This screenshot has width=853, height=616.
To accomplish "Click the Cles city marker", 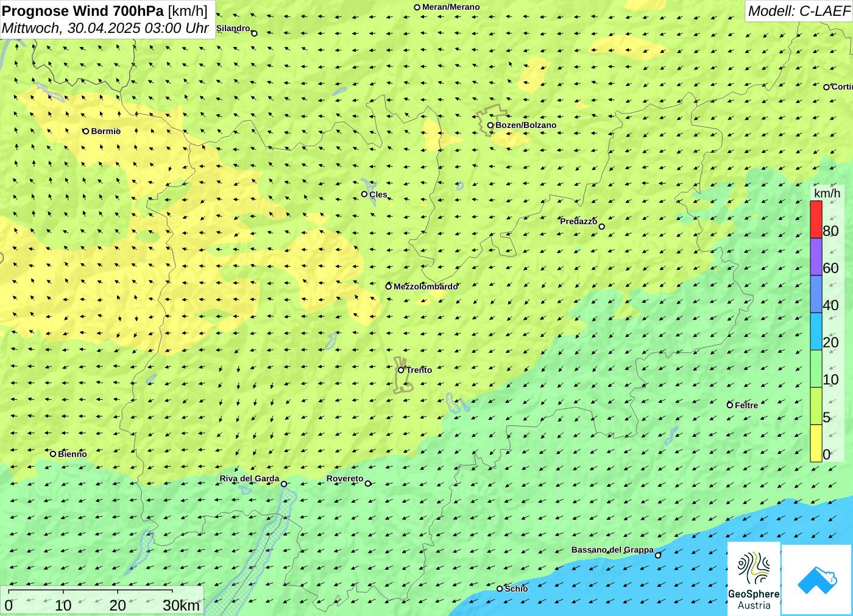I will (364, 194).
